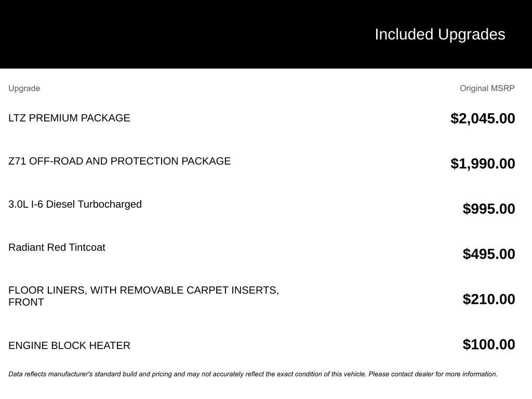
Task: Click the $100.00 MSRP value
Action: [x=488, y=344]
